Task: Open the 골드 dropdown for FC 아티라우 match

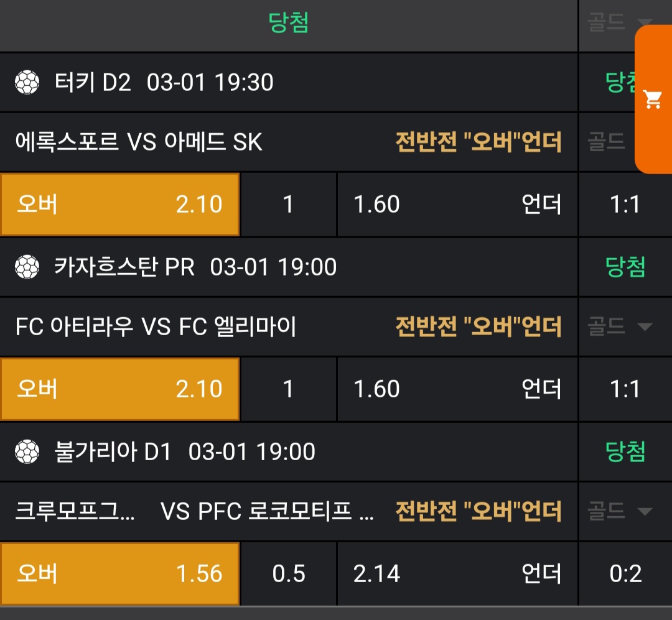Action: tap(620, 326)
